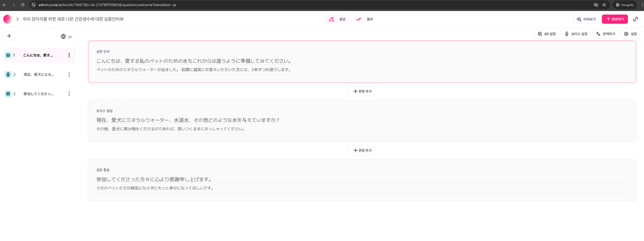Click the copy link chain icon
This screenshot has height=241, width=644.
pos(636,19)
